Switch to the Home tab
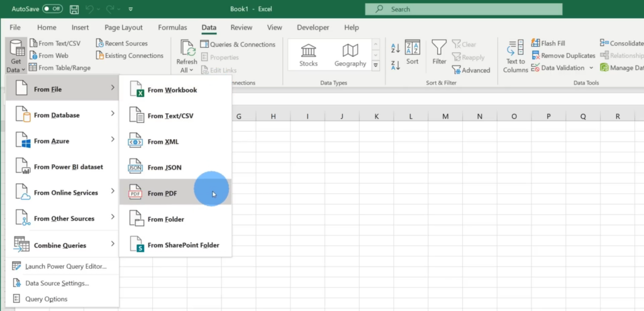This screenshot has width=644, height=311. pos(47,28)
